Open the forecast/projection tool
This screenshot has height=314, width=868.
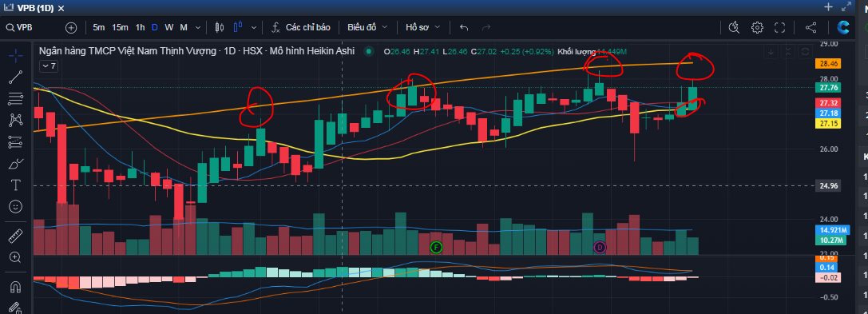(x=15, y=141)
